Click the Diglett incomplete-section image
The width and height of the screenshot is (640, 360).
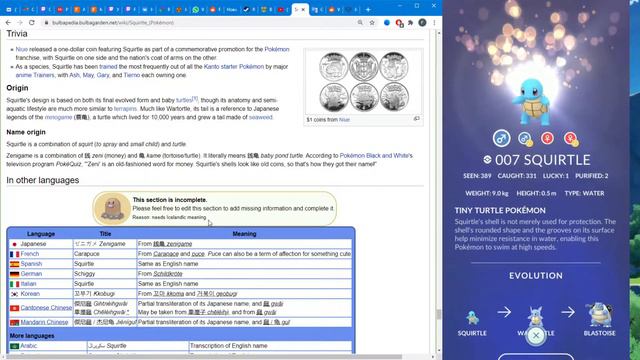pyautogui.click(x=112, y=208)
